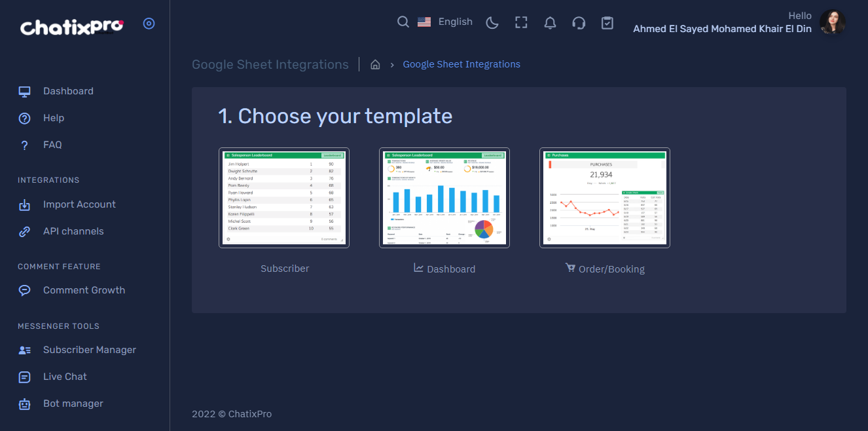This screenshot has height=431, width=868.
Task: Click the API channels link icon
Action: (x=25, y=232)
